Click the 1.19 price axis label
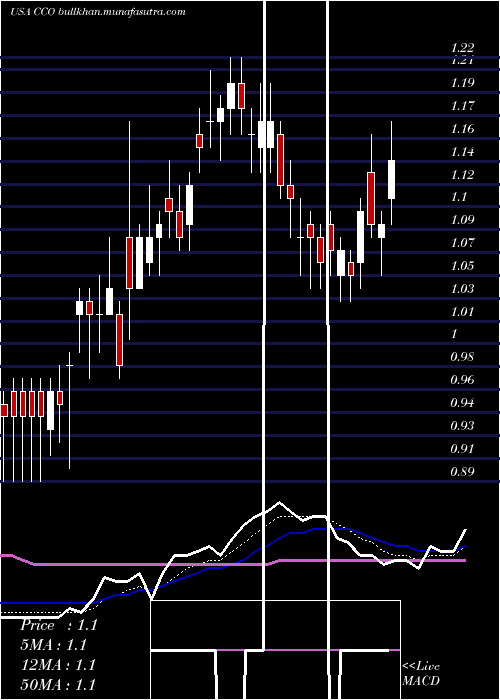Image resolution: width=500 pixels, height=700 pixels. tap(462, 83)
